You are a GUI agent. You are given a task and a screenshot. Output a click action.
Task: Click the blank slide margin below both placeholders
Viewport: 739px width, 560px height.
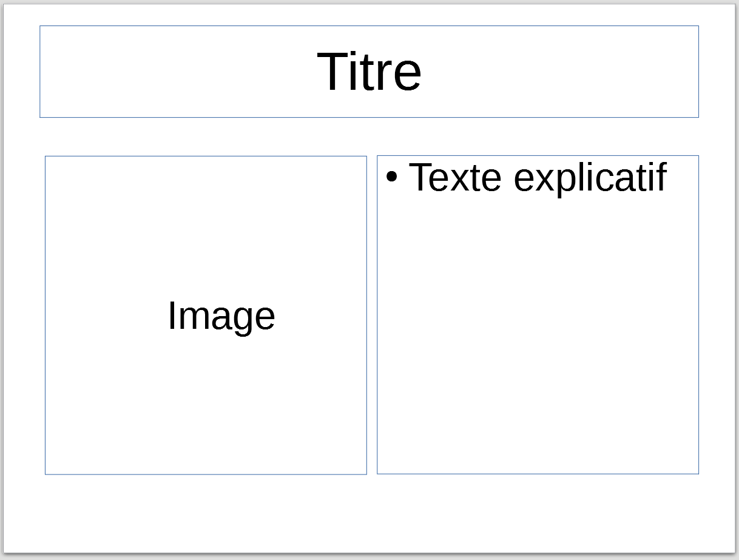[369, 513]
